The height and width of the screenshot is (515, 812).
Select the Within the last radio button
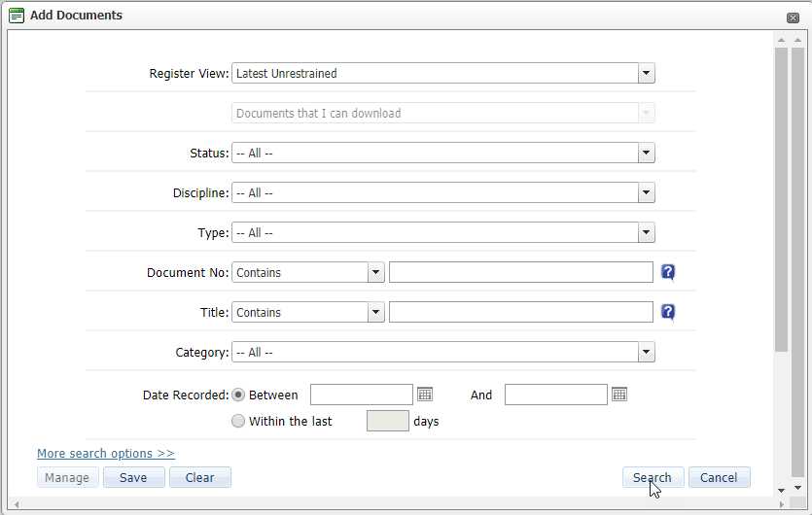pyautogui.click(x=238, y=421)
